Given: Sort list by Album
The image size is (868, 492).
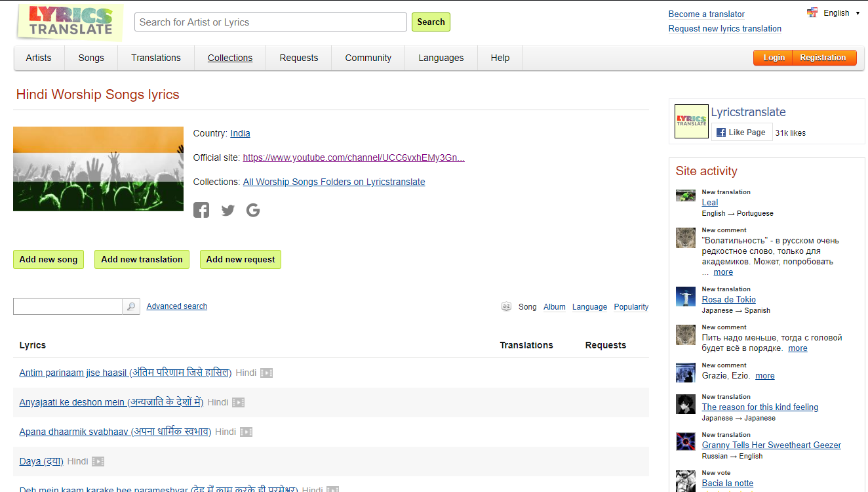Looking at the screenshot, I should pyautogui.click(x=555, y=307).
